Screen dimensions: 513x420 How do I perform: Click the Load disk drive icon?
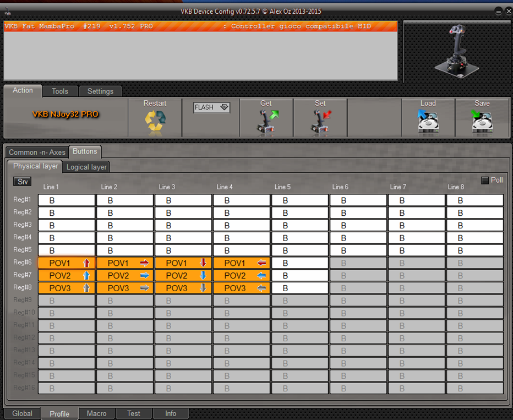click(428, 121)
